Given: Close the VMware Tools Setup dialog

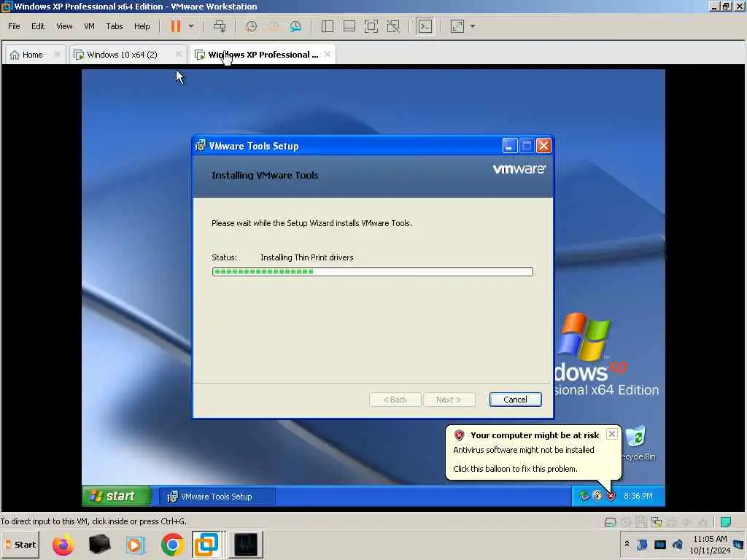Looking at the screenshot, I should coord(543,146).
